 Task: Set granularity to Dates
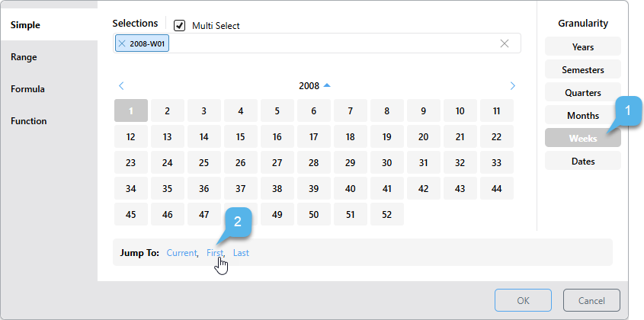pyautogui.click(x=583, y=161)
